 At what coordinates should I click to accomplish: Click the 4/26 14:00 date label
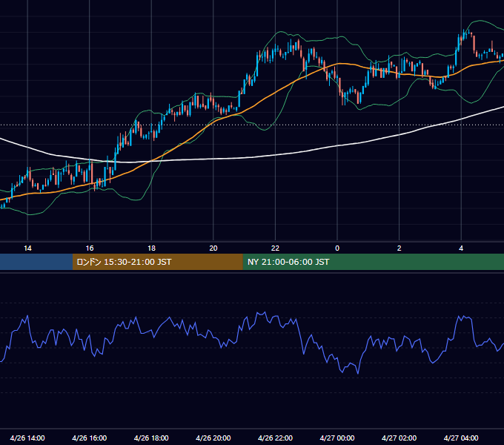click(27, 438)
